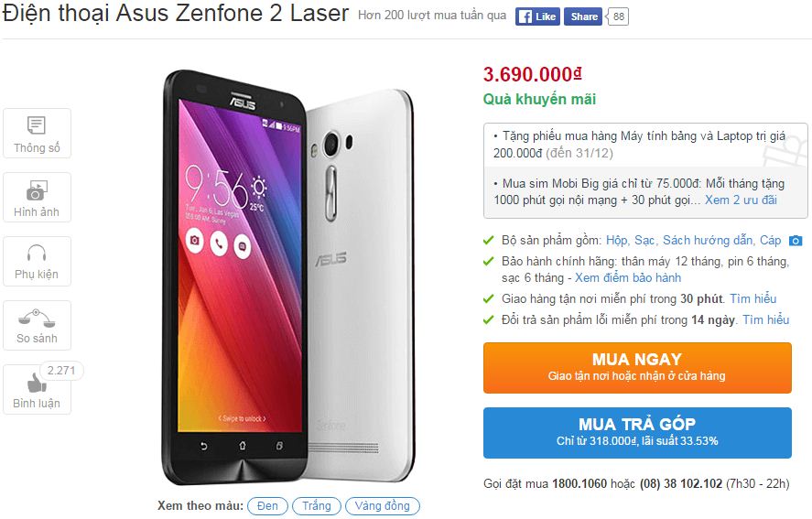Image resolution: width=812 pixels, height=519 pixels.
Task: Open the Xem điểm bảo hành link
Action: pos(628,277)
